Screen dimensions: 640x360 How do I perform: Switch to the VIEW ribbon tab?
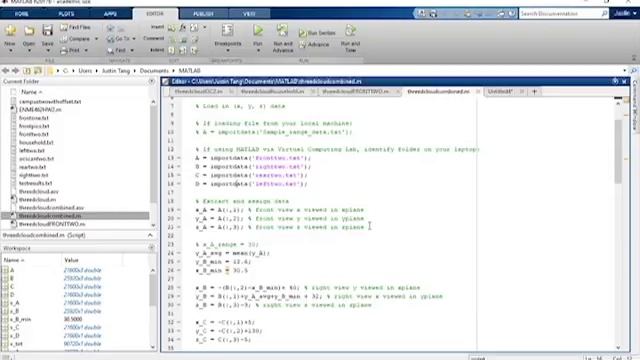click(x=249, y=14)
